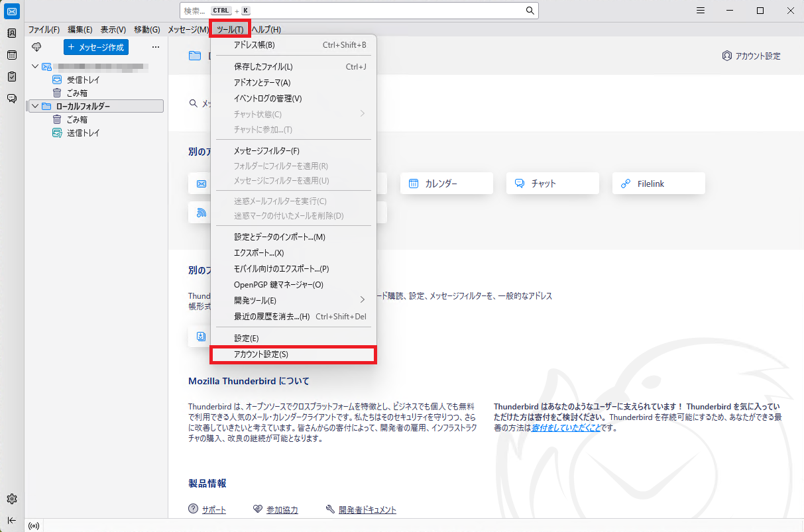Open folder pane options (three dots)

pyautogui.click(x=156, y=47)
